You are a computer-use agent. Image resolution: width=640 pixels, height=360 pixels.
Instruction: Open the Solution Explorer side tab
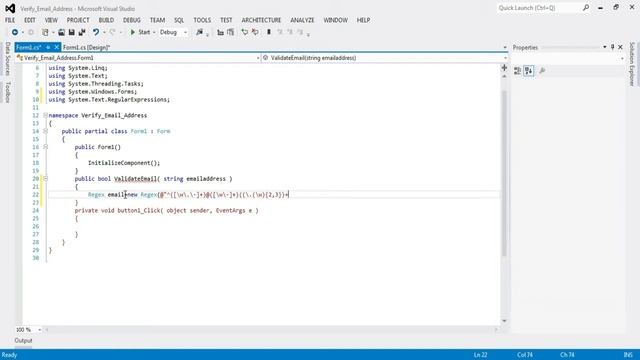click(632, 64)
